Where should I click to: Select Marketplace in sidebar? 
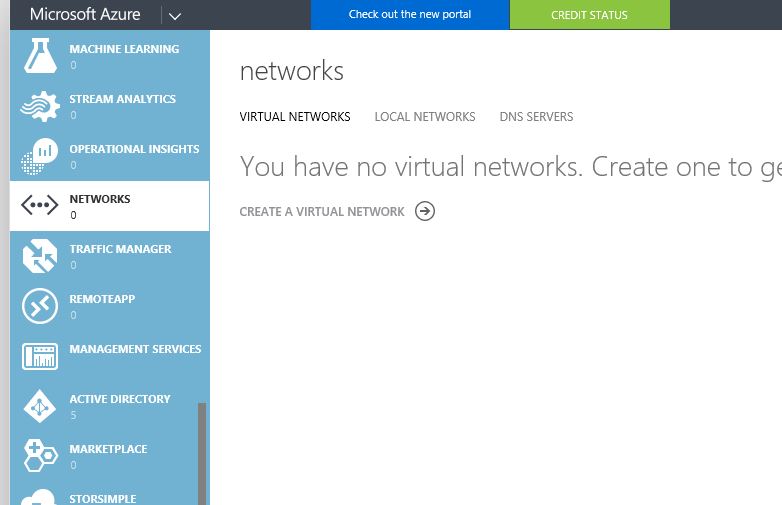108,449
